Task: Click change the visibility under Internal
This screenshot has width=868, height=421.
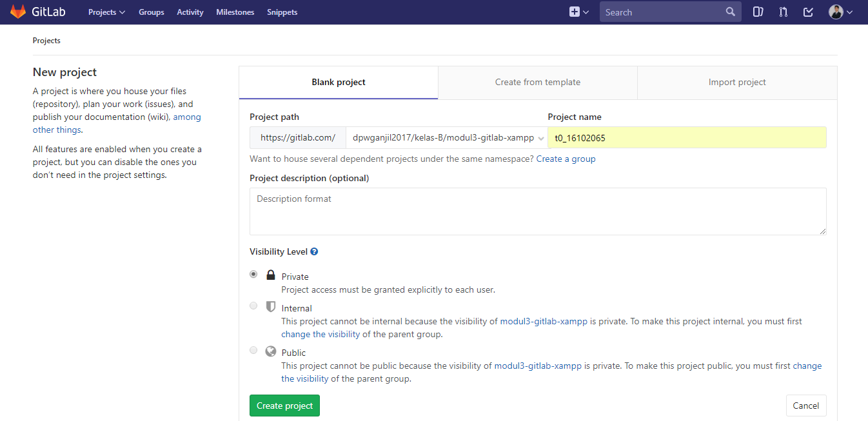Action: point(321,334)
